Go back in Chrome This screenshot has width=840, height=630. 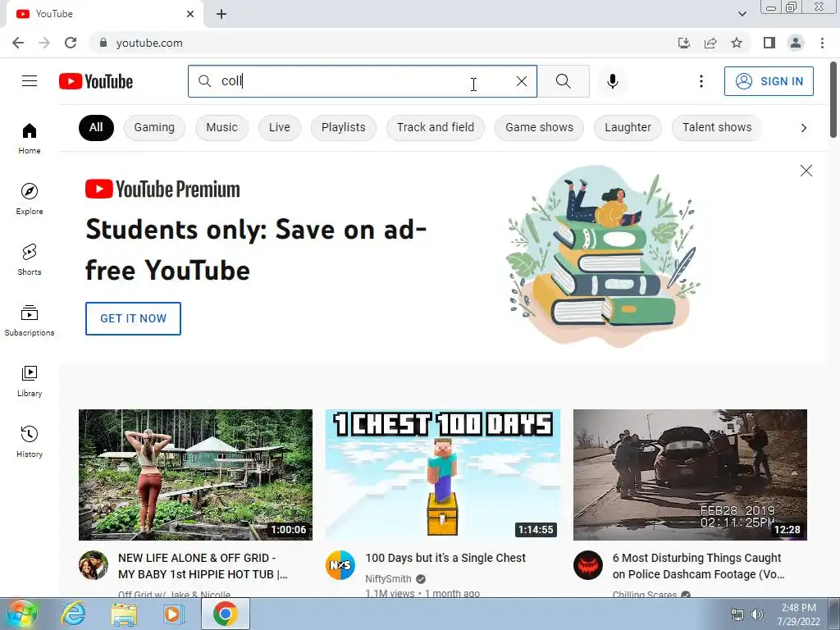(x=18, y=43)
